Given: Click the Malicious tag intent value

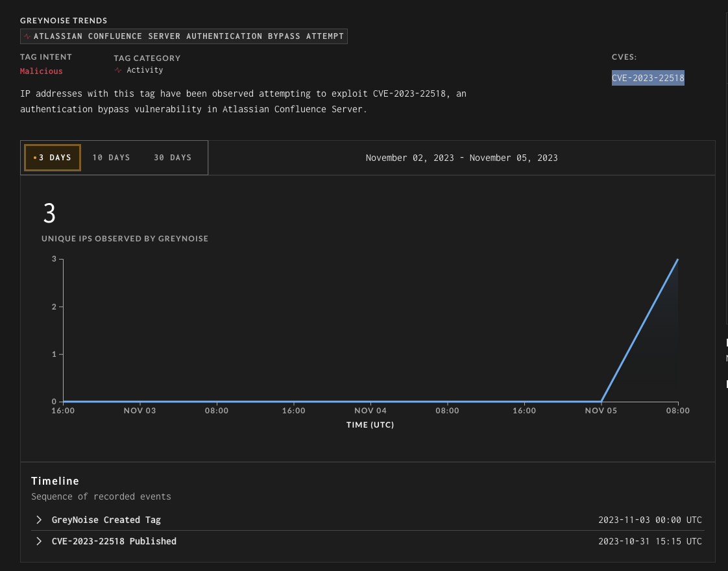Looking at the screenshot, I should (x=42, y=71).
